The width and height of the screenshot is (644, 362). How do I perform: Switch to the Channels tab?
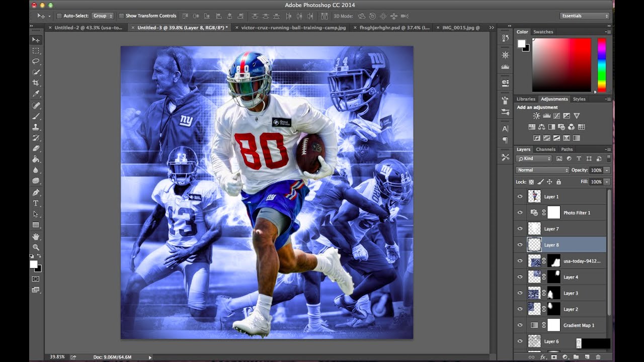(x=545, y=149)
